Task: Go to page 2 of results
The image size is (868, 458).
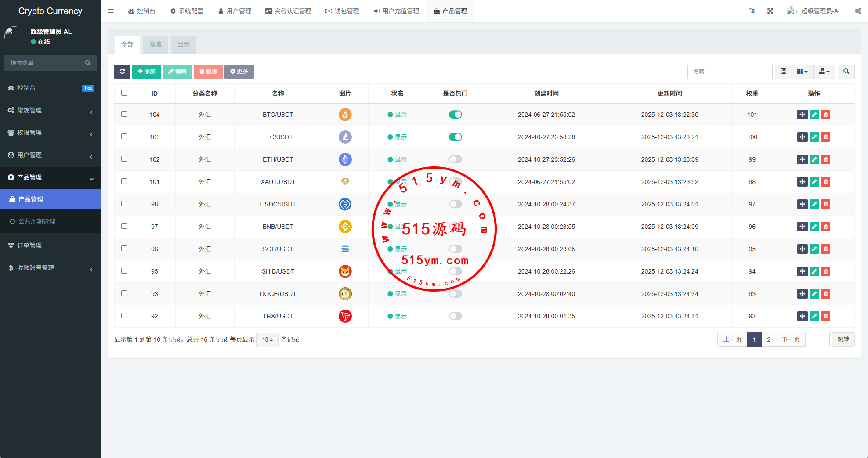Action: (768, 339)
